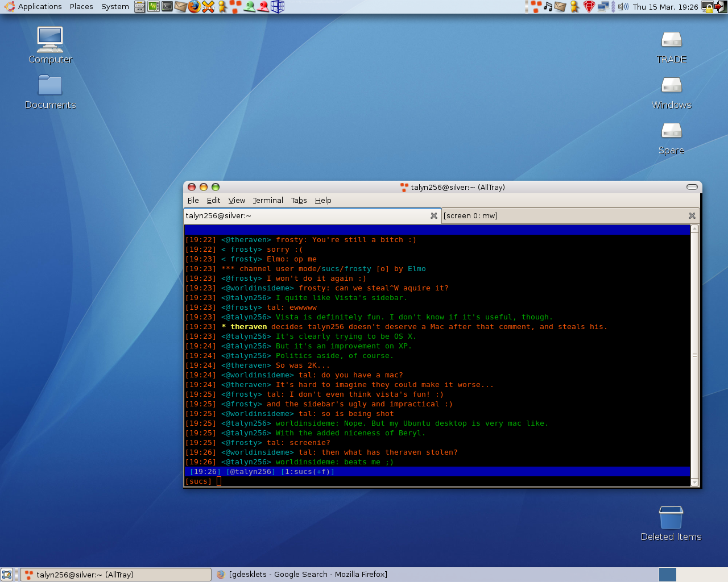
Task: Click the yellow figure tray icon
Action: click(574, 7)
